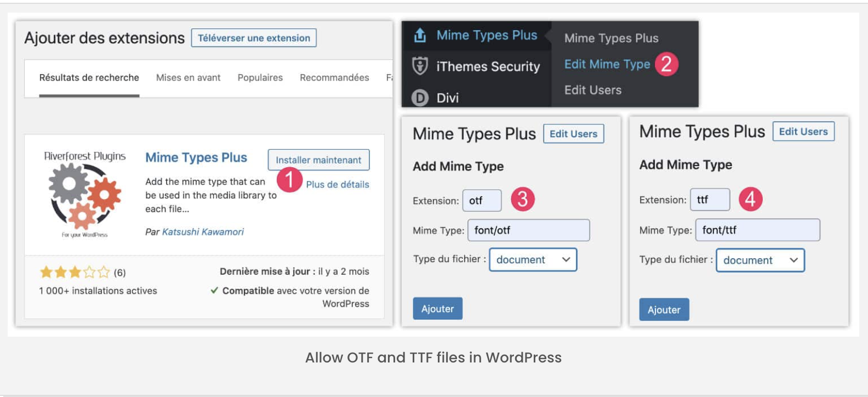Viewport: 868px width, 397px height.
Task: Click the Compatible checkmark icon
Action: (x=214, y=290)
